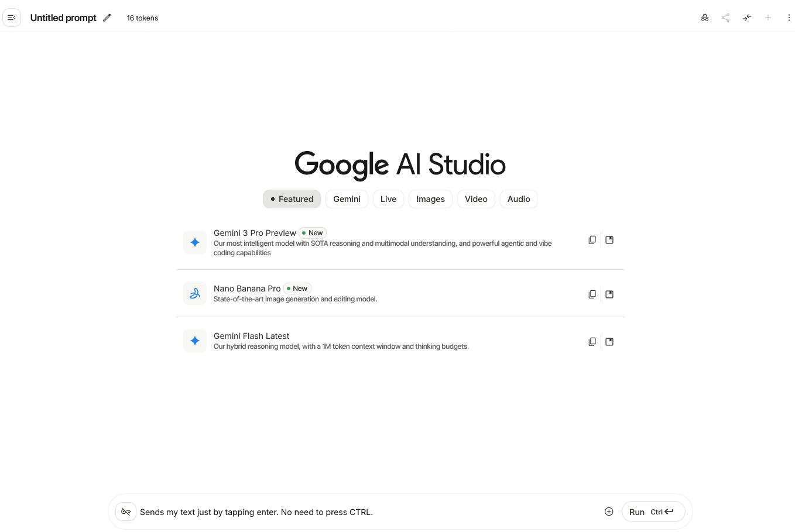Open Nano Banana Pro model documentation
This screenshot has height=532, width=795.
point(609,294)
